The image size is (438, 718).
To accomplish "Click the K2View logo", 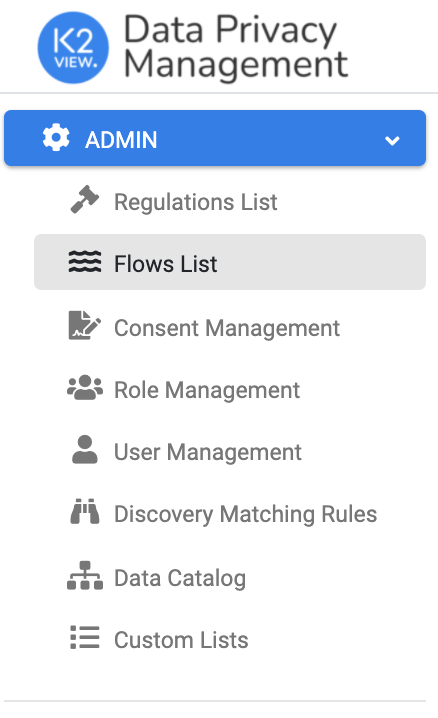I will (73, 48).
